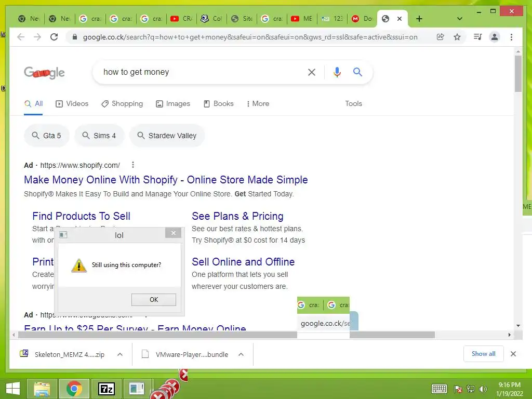The width and height of the screenshot is (532, 399).
Task: Open Find Products To Sell link
Action: (82, 216)
